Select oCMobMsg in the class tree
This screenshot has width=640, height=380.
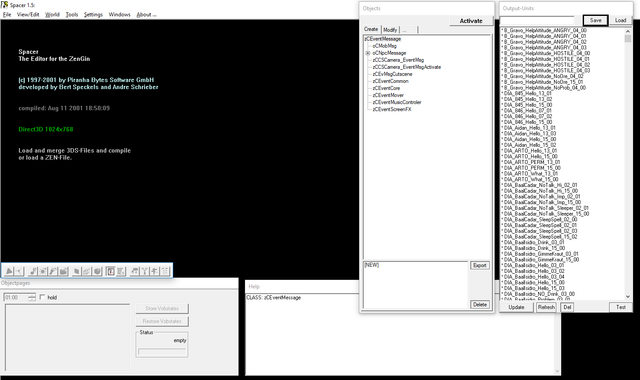click(384, 46)
